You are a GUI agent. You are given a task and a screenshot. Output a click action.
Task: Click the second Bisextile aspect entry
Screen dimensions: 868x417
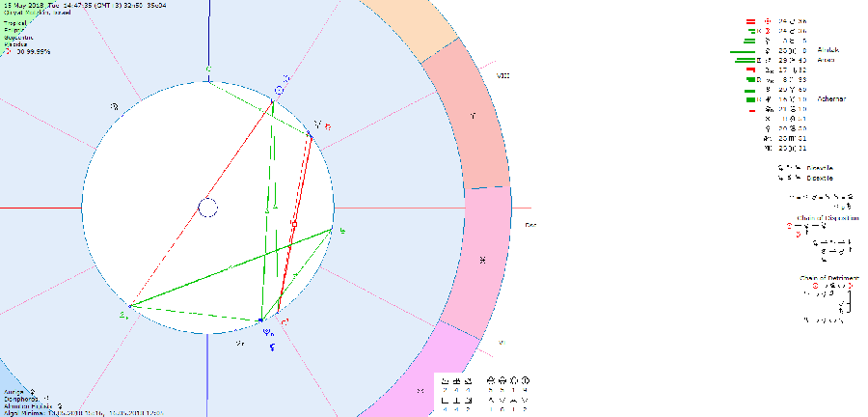(805, 178)
